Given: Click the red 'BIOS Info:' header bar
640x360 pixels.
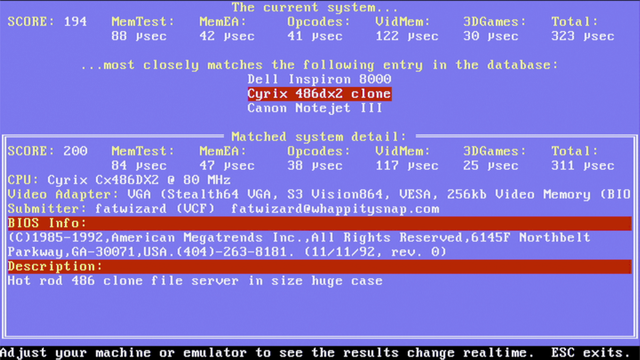Looking at the screenshot, I should [319, 223].
